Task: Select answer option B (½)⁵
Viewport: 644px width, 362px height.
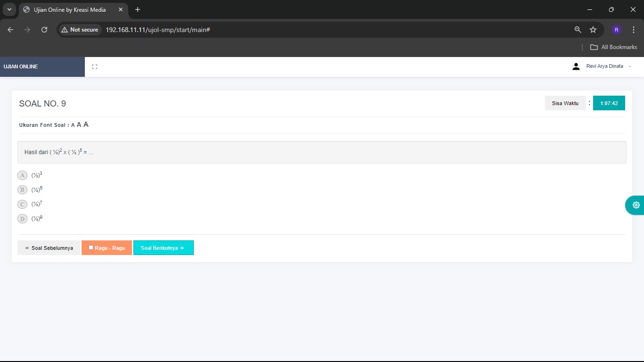Action: [22, 190]
